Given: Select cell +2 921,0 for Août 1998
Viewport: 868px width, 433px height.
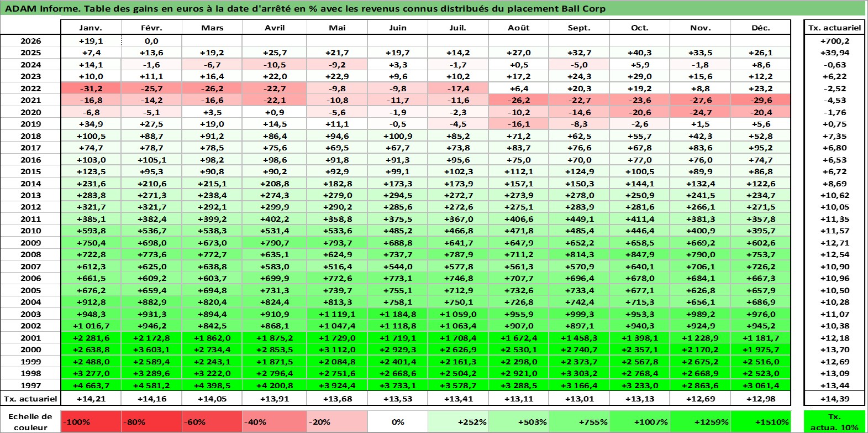Looking at the screenshot, I should pos(518,373).
